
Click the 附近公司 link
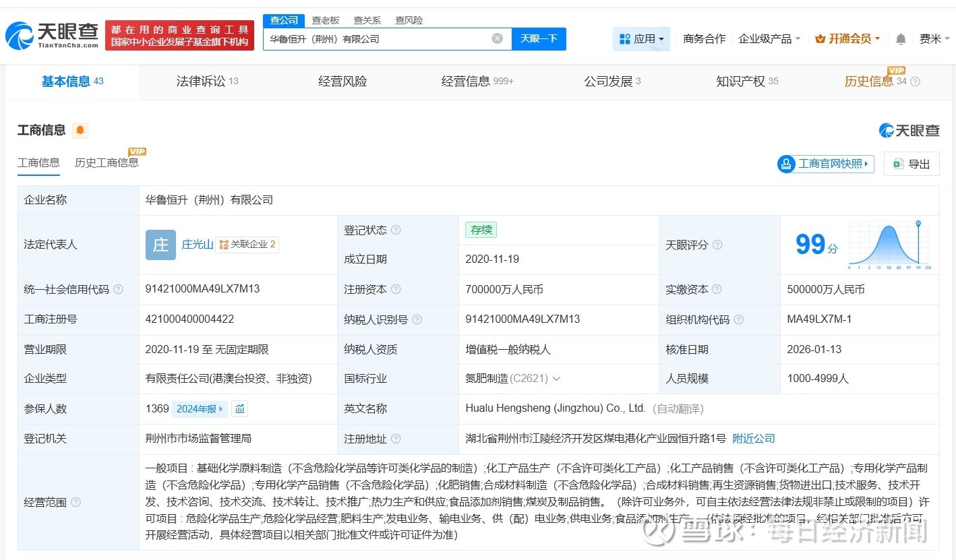pyautogui.click(x=754, y=439)
